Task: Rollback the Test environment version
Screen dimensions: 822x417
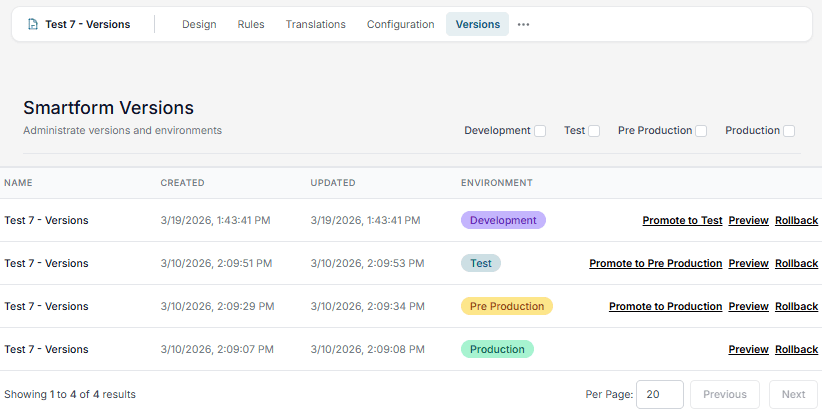Action: tap(797, 263)
